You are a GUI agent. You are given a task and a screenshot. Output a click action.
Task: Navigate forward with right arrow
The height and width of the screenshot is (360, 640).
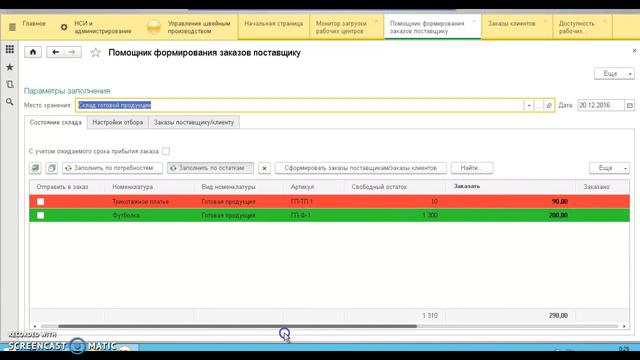tap(72, 52)
